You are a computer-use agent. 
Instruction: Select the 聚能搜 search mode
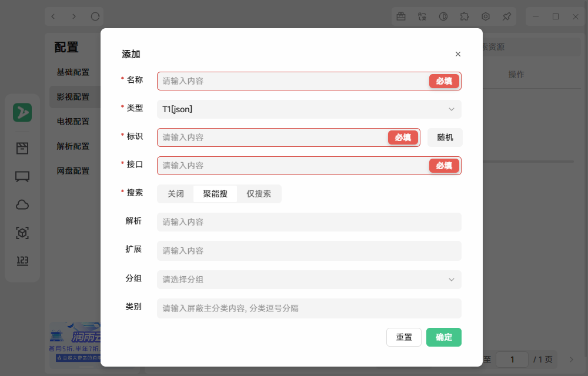(216, 193)
